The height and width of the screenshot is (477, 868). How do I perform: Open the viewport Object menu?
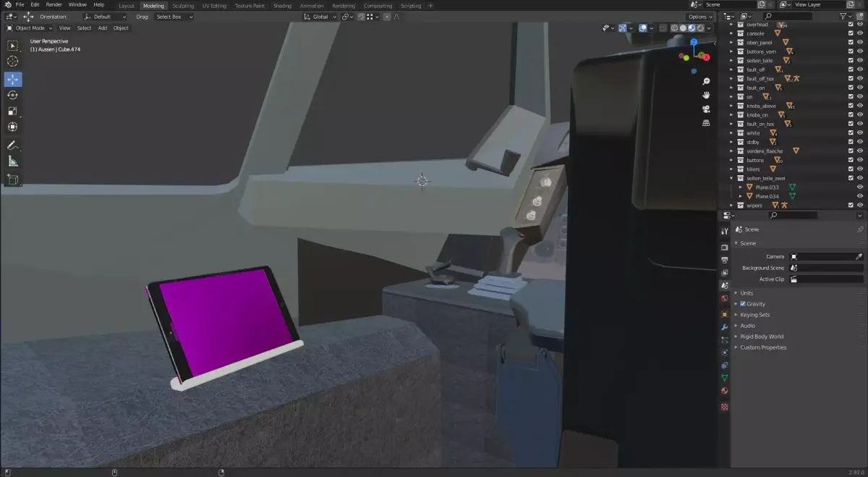[x=121, y=28]
